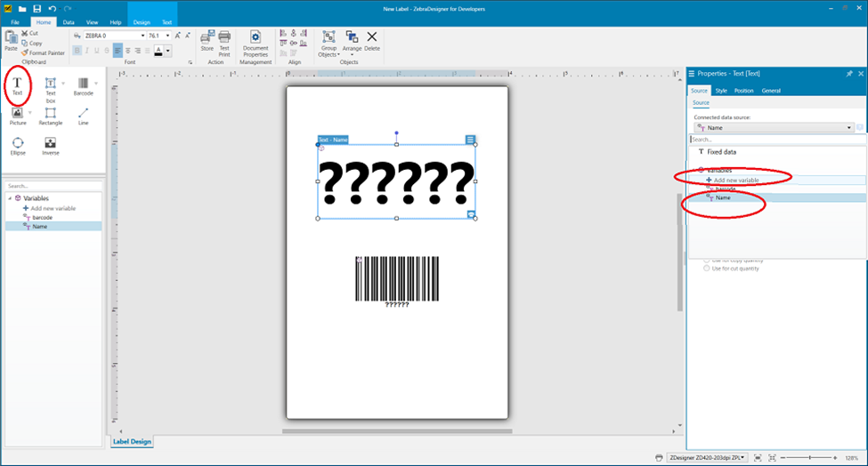Increase font size with the grow icon
The image size is (868, 466).
point(178,36)
